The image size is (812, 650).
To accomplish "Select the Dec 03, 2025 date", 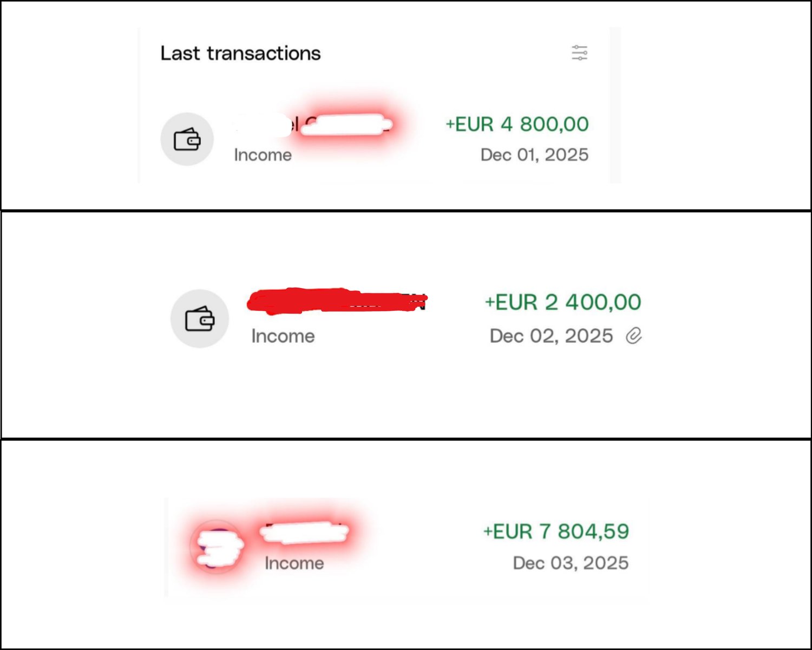I will tap(571, 563).
